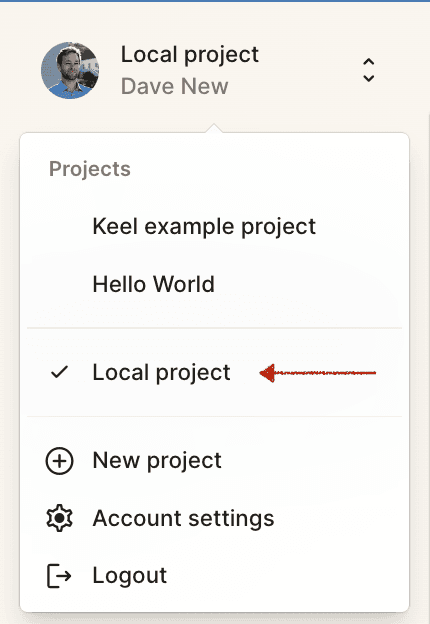This screenshot has height=624, width=430.
Task: Click the divider above Local project
Action: (214, 328)
